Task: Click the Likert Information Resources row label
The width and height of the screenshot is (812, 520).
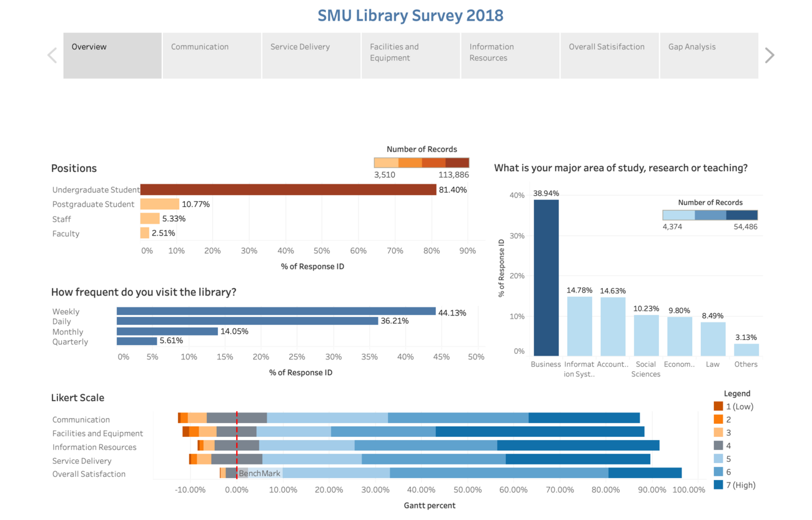Action: tap(94, 447)
